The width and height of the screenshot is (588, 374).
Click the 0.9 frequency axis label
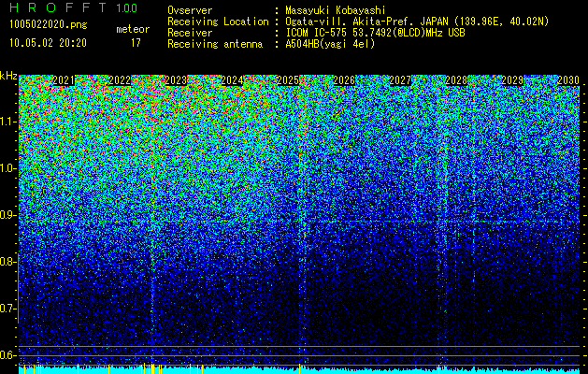[8, 215]
